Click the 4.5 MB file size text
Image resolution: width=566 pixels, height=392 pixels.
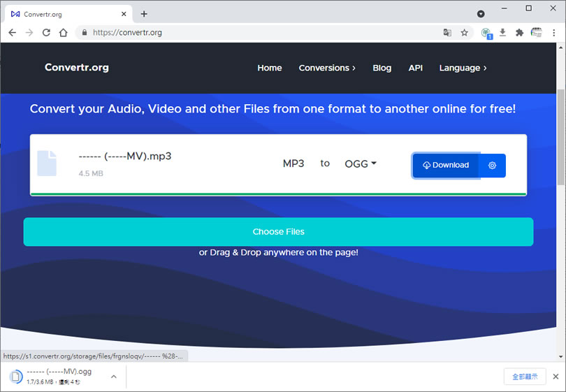click(91, 173)
